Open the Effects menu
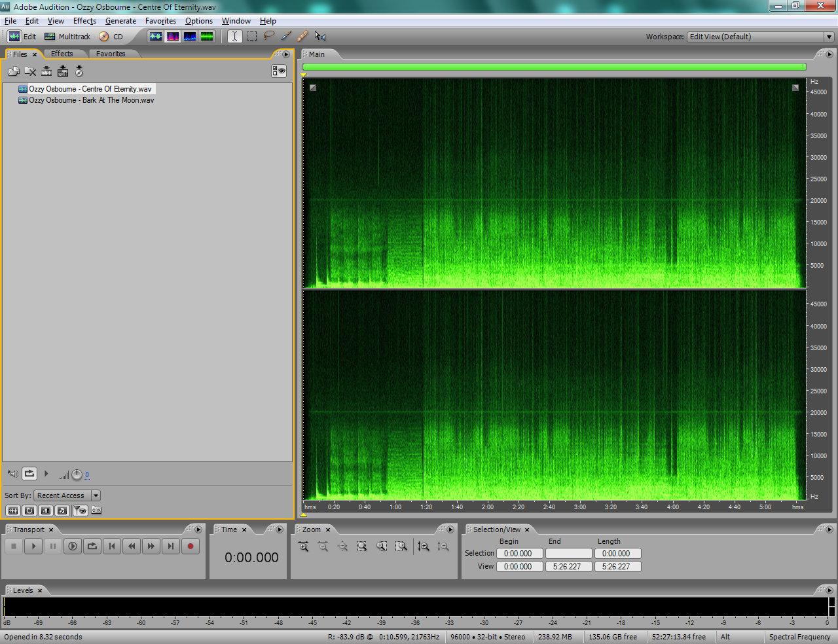The image size is (838, 644). tap(84, 21)
